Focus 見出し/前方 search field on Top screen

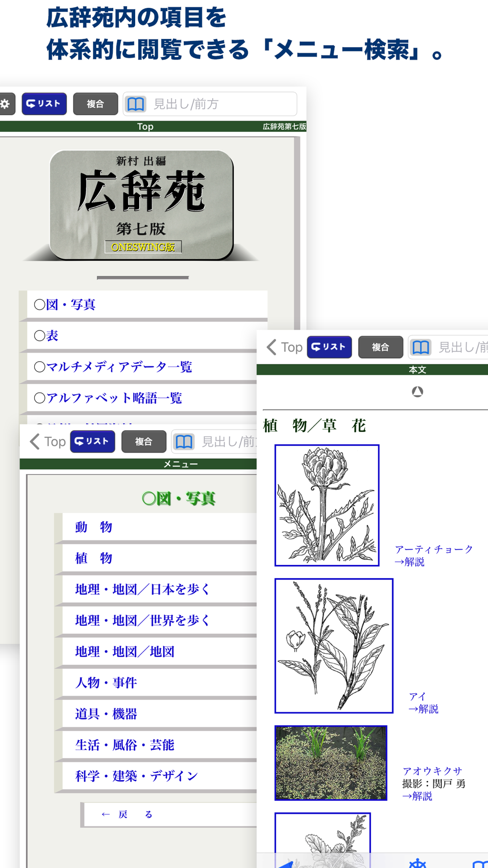point(210,104)
